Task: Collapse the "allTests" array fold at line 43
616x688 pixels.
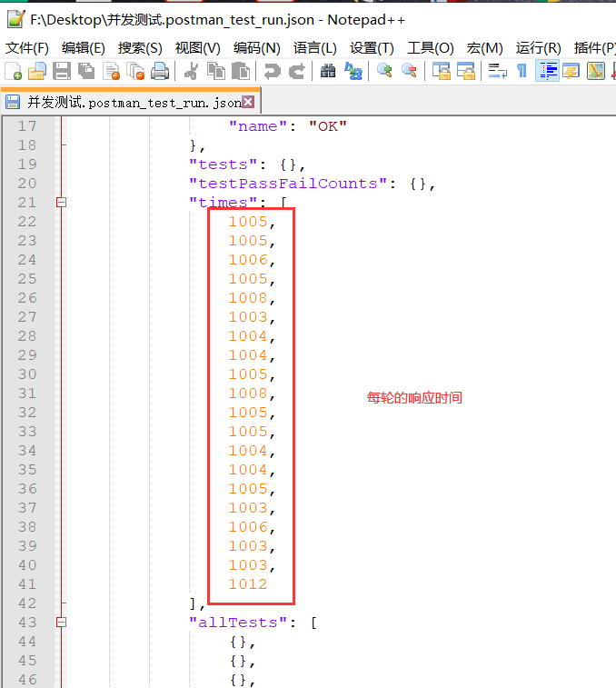Action: click(62, 623)
